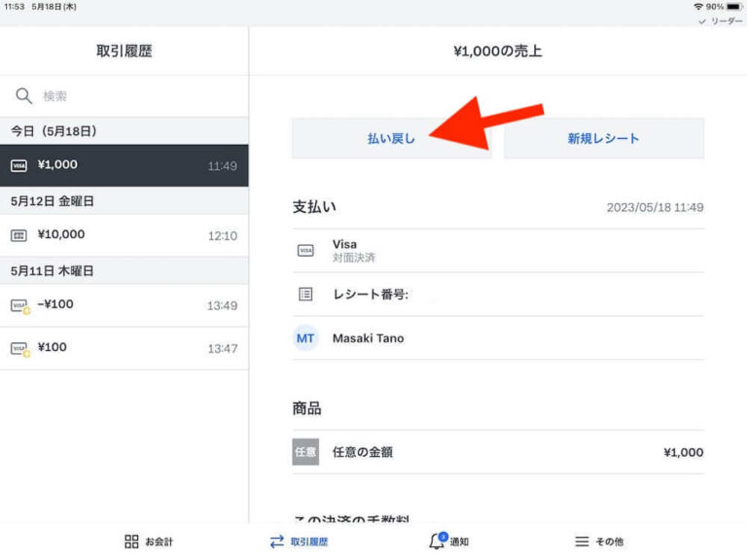
Task: Focus the 検索 search field
Action: click(x=136, y=96)
